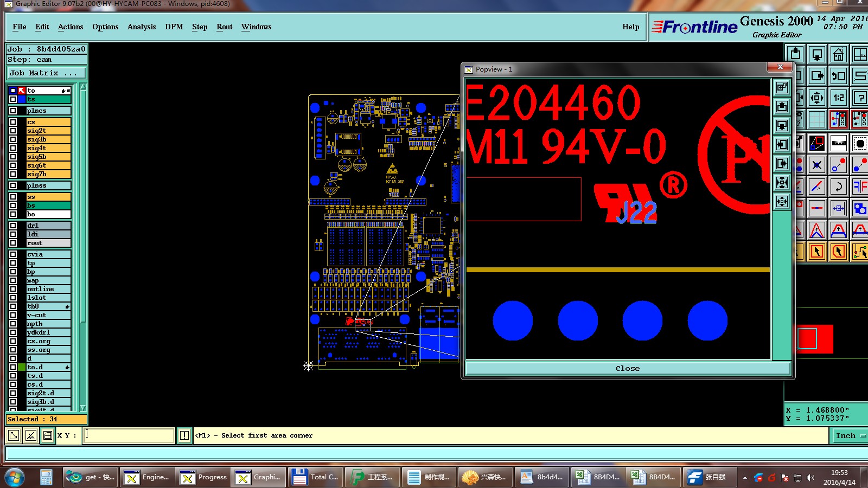Toggle the checkbox for layer ts
This screenshot has height=488, width=868.
[13, 99]
